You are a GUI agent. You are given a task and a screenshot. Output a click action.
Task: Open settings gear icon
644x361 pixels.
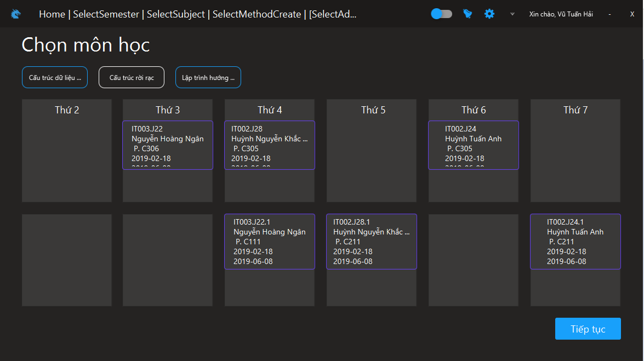[489, 14]
